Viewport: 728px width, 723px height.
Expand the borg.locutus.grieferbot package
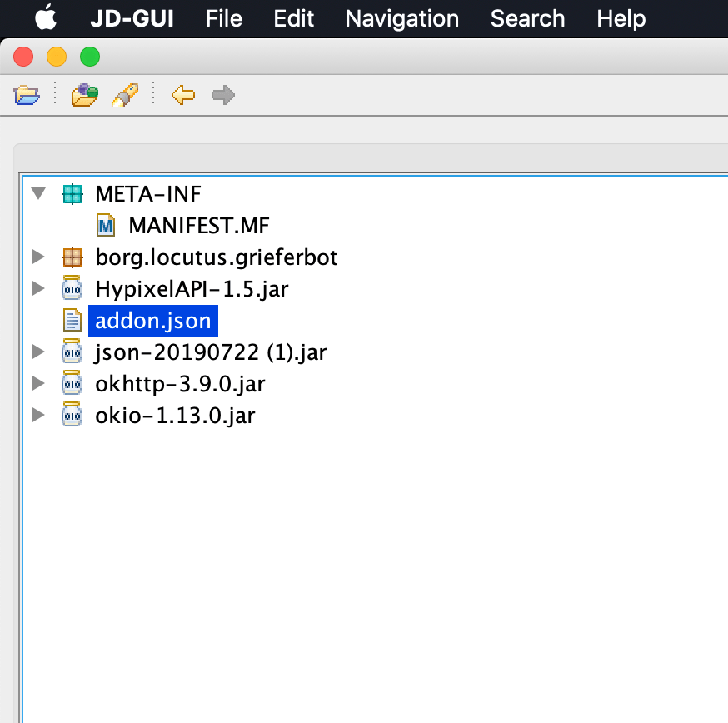pos(38,257)
